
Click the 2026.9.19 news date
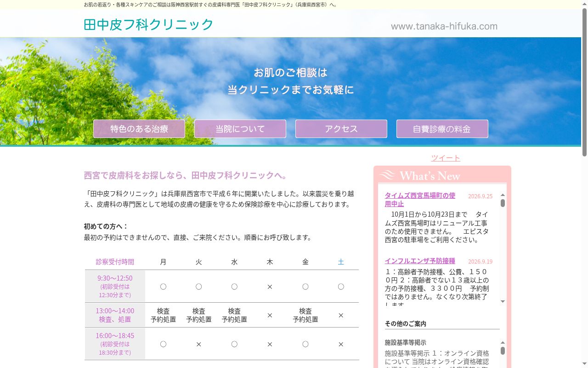(x=480, y=261)
